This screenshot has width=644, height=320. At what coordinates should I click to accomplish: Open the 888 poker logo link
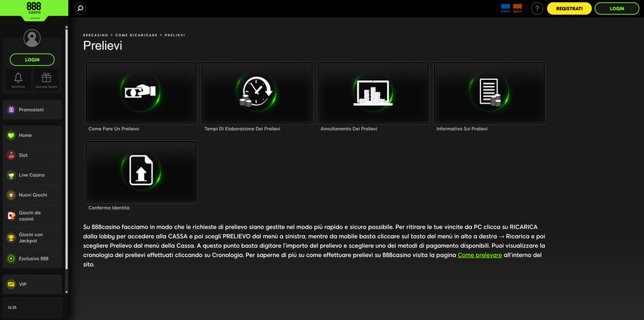[506, 8]
